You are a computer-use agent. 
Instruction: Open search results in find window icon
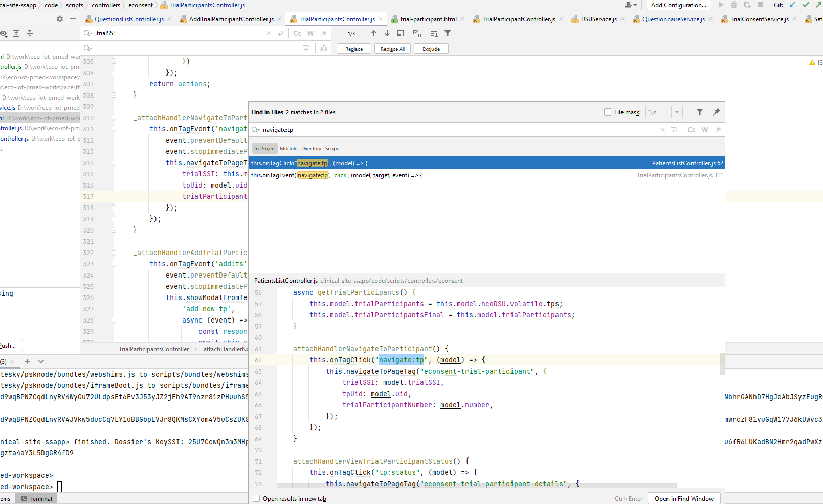[x=401, y=33]
